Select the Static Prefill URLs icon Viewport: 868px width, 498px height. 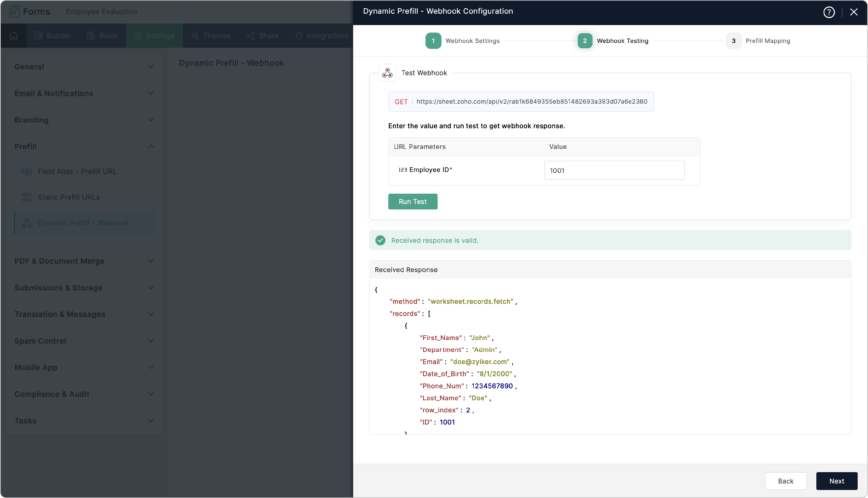27,197
